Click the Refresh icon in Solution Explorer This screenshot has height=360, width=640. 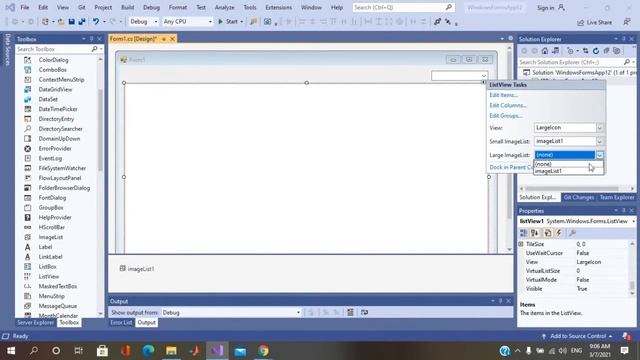click(596, 51)
